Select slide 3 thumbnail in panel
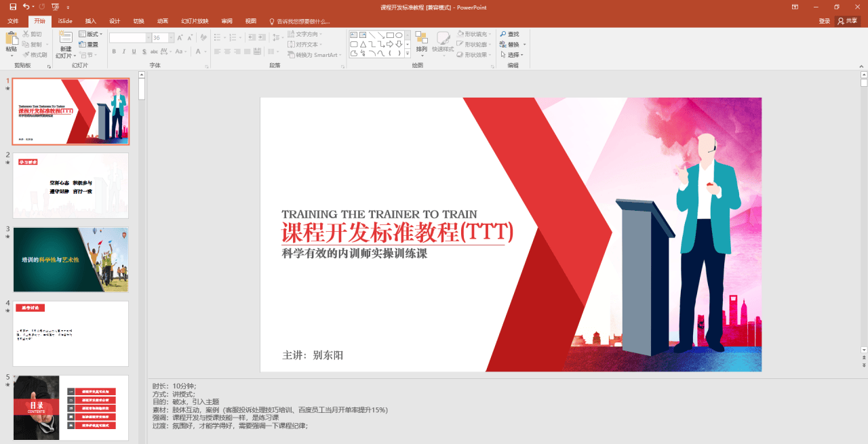 click(x=71, y=260)
